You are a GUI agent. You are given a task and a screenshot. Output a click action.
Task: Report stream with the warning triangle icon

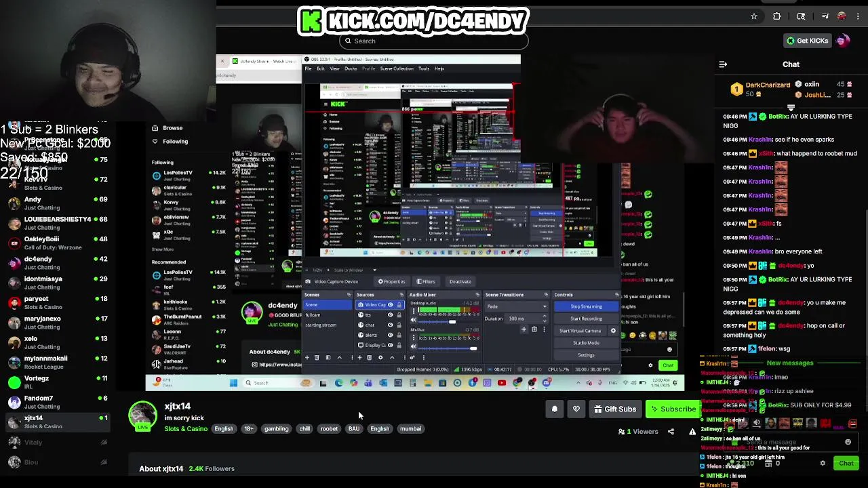(692, 432)
